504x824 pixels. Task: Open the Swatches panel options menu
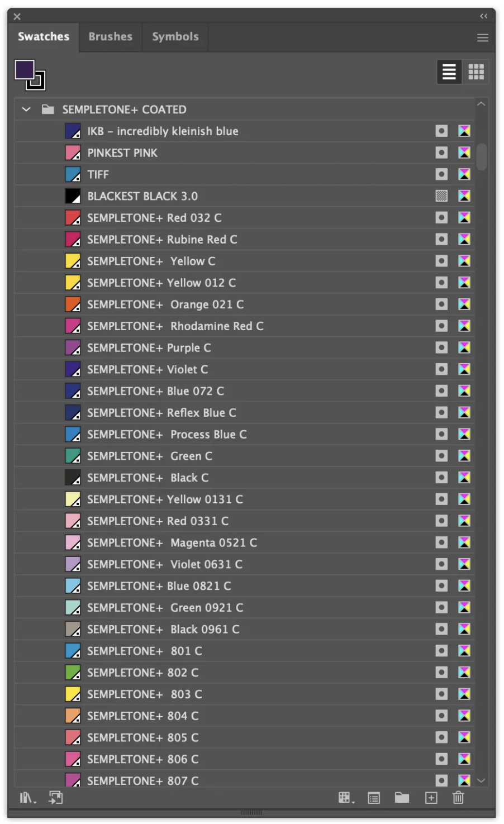pos(482,37)
